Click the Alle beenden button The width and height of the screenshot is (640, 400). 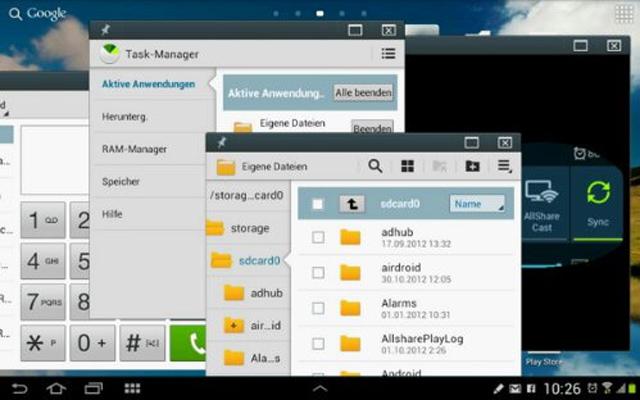click(363, 92)
